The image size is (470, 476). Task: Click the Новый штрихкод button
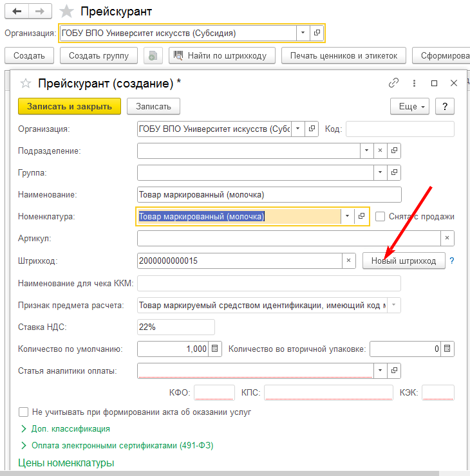coord(404,261)
